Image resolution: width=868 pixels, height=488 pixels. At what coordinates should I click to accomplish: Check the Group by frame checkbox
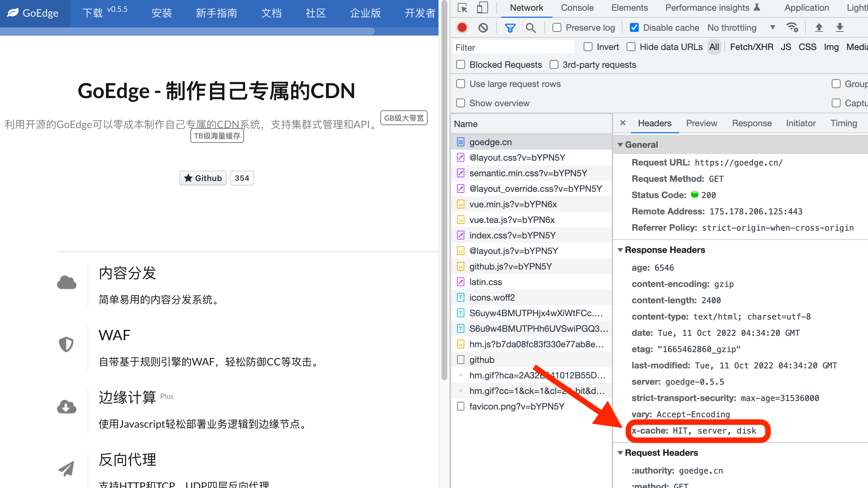(x=836, y=84)
